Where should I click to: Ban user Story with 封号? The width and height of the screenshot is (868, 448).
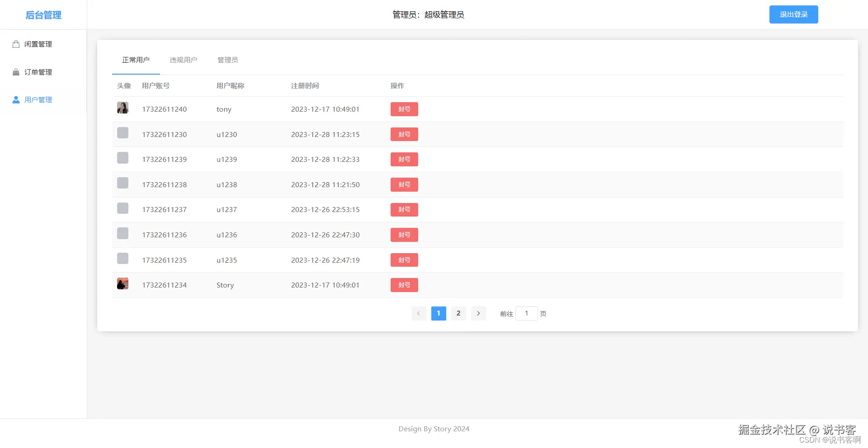tap(404, 285)
